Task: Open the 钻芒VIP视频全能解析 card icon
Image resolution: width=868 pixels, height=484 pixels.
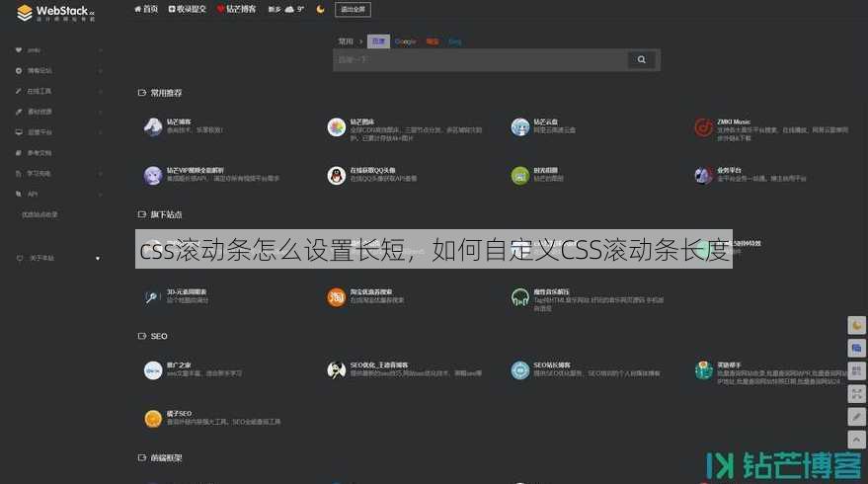Action: click(153, 176)
